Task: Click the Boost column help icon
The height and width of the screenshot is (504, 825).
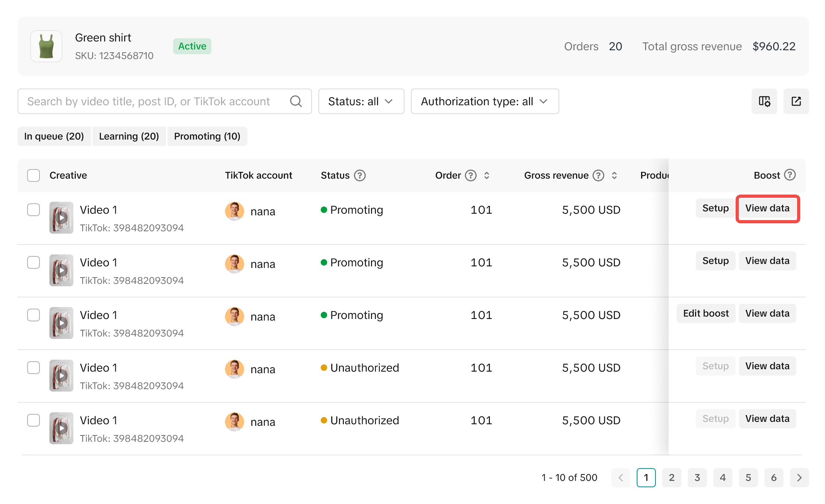Action: pos(790,175)
